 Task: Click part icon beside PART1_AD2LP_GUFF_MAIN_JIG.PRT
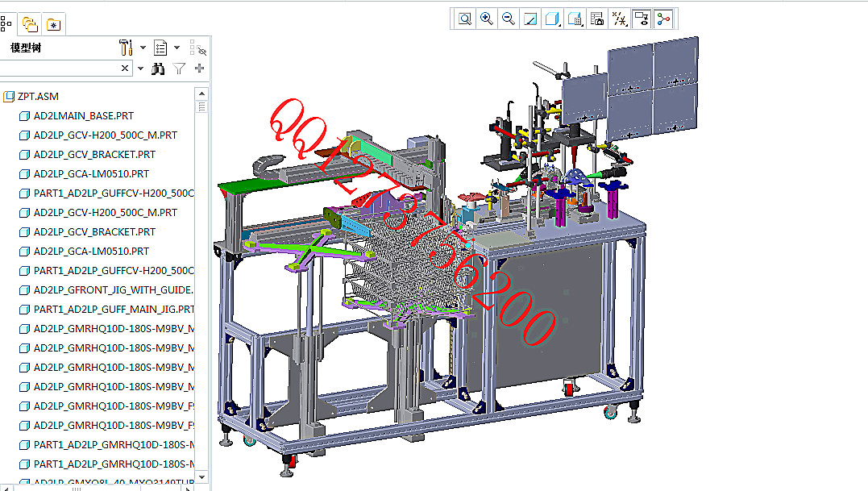click(x=24, y=310)
